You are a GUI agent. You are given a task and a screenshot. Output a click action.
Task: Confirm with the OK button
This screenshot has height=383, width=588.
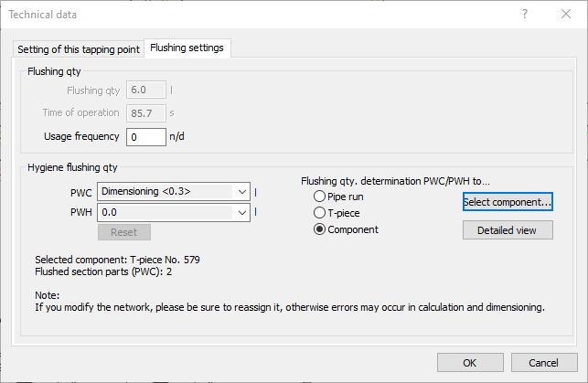tap(470, 363)
